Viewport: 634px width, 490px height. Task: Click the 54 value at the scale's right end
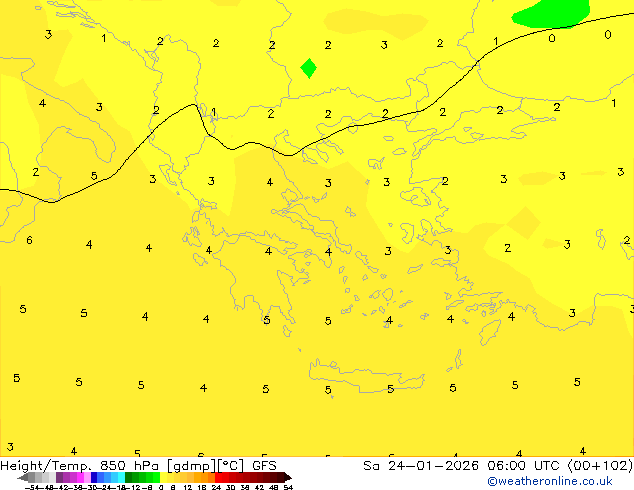[x=288, y=487]
